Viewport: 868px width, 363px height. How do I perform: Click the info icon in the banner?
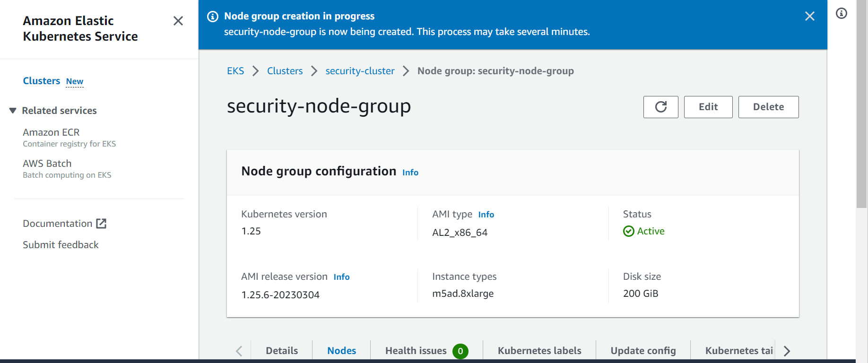click(x=213, y=17)
